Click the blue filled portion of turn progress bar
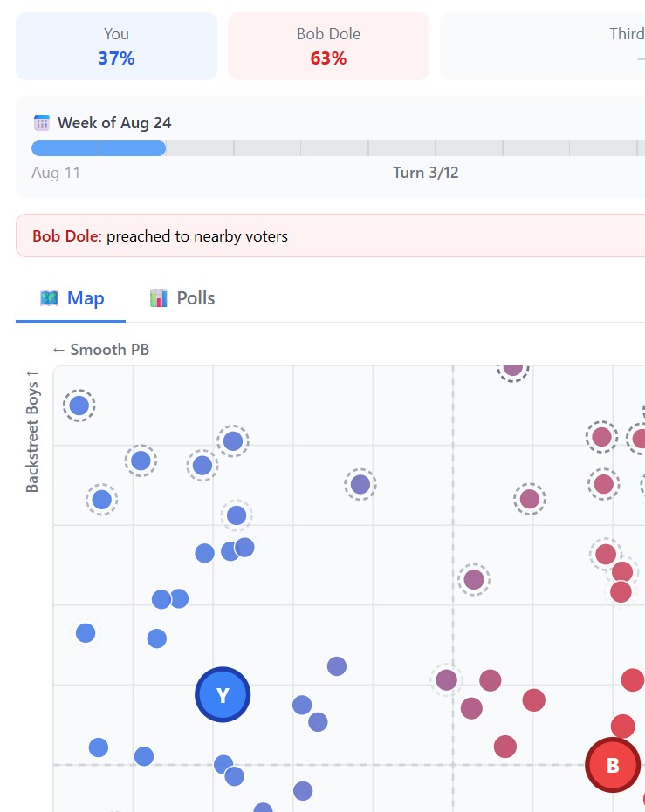The height and width of the screenshot is (812, 645). coord(98,148)
